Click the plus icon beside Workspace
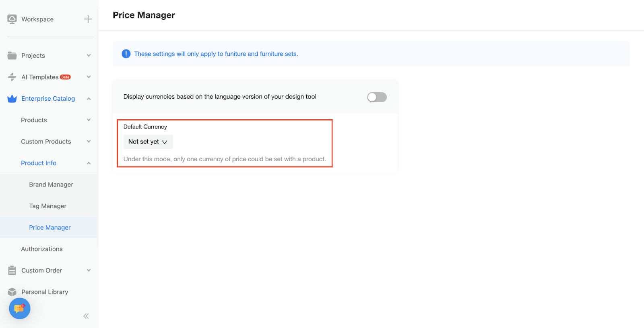Image resolution: width=644 pixels, height=328 pixels. point(88,19)
